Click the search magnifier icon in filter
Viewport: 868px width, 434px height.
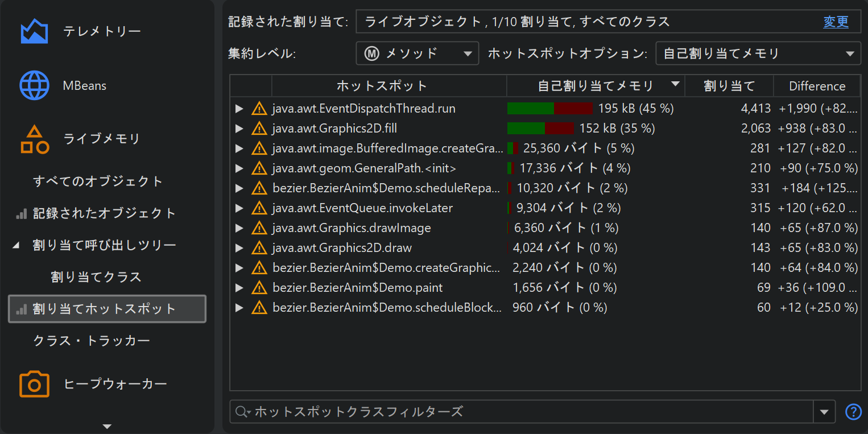click(242, 412)
